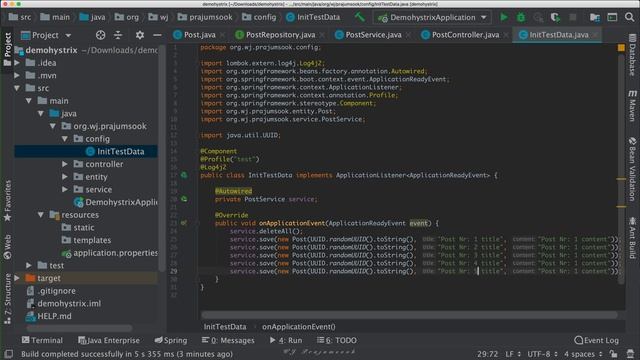Open Search Everywhere magnifier icon
The height and width of the screenshot is (360, 640).
[629, 17]
